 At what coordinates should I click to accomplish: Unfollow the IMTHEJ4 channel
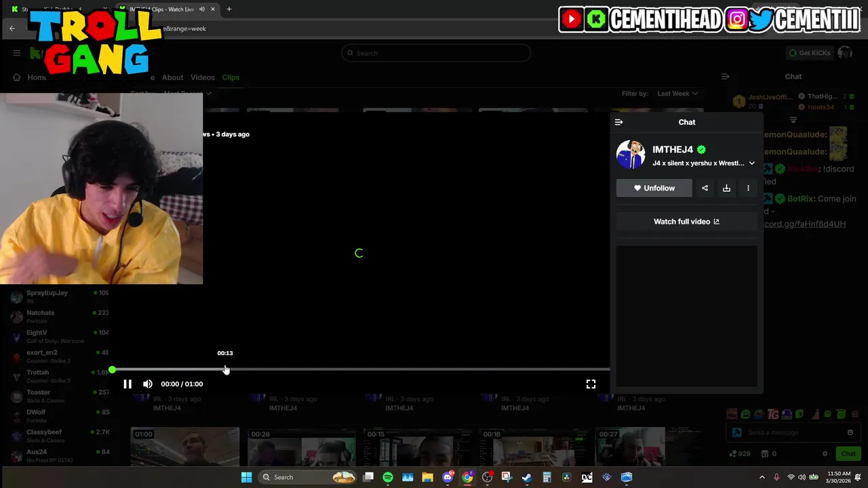pos(654,188)
